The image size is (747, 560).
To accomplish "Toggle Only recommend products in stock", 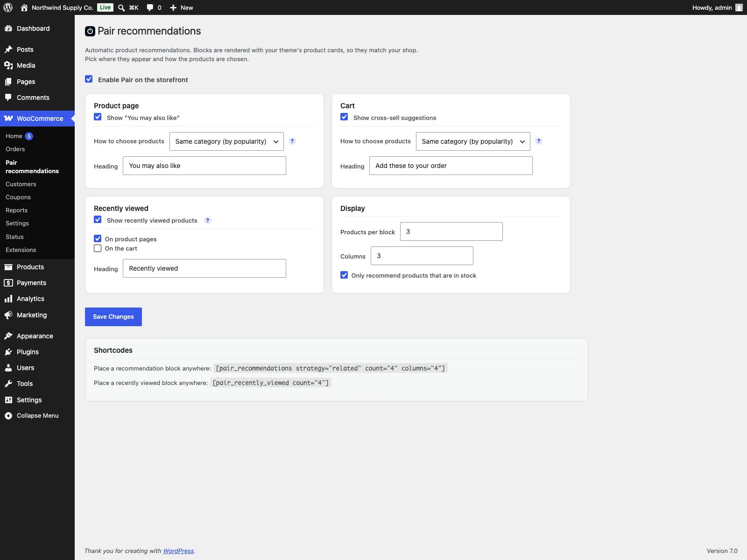I will tap(344, 275).
